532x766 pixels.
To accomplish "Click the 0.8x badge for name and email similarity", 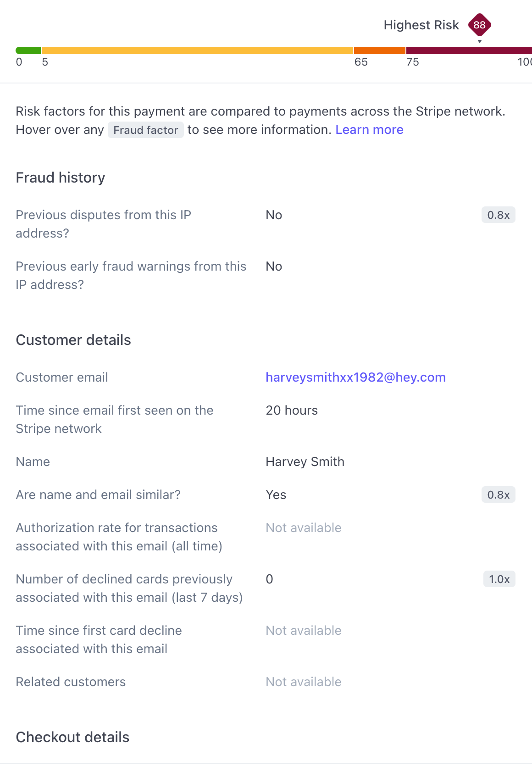I will pyautogui.click(x=498, y=495).
